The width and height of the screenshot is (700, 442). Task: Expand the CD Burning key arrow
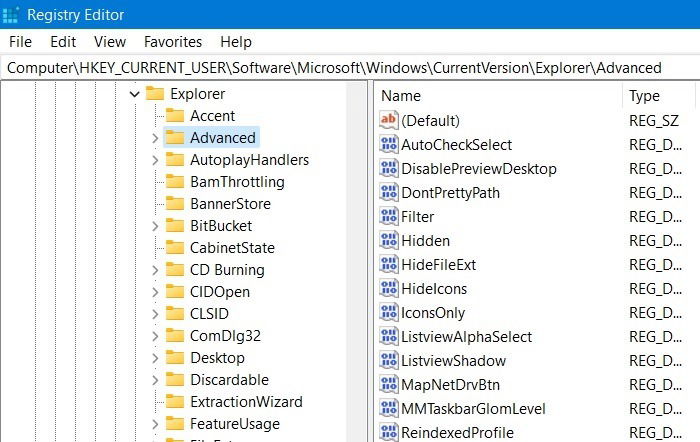pos(155,270)
